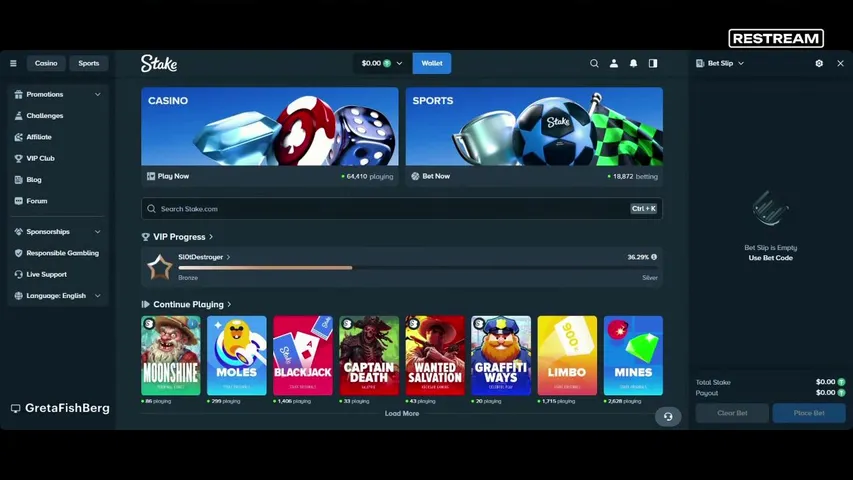Open the Sports banner image

click(x=534, y=126)
